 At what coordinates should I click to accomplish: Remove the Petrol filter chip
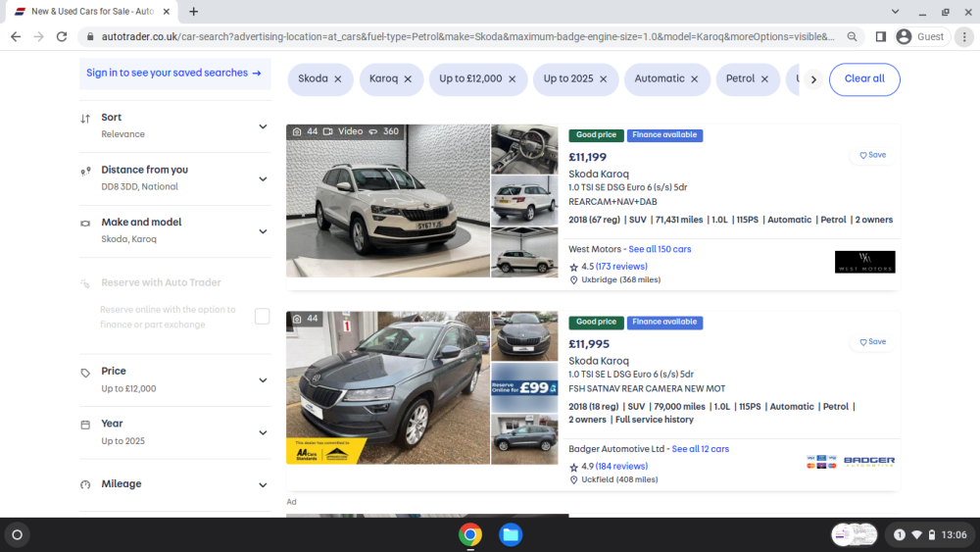pyautogui.click(x=764, y=78)
